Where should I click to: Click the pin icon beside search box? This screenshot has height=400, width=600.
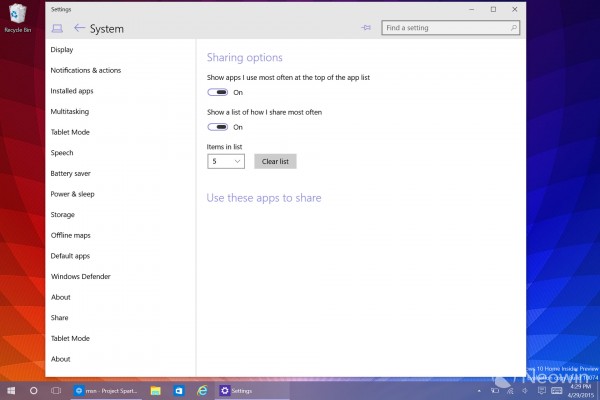367,28
